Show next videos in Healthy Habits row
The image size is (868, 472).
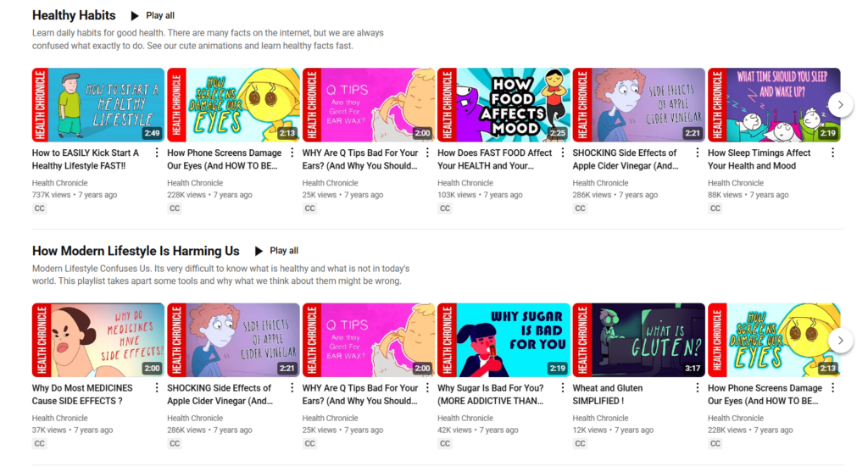(x=840, y=104)
